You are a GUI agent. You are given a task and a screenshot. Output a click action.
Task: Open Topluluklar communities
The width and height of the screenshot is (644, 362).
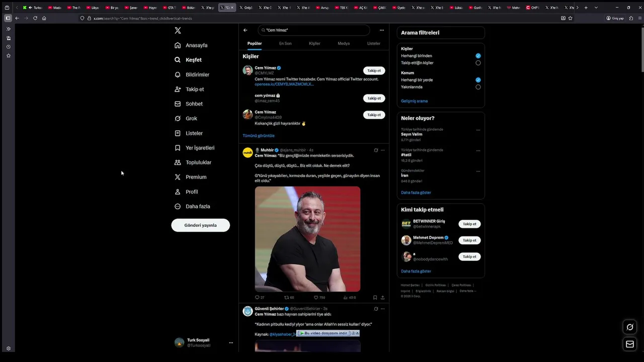(193, 162)
